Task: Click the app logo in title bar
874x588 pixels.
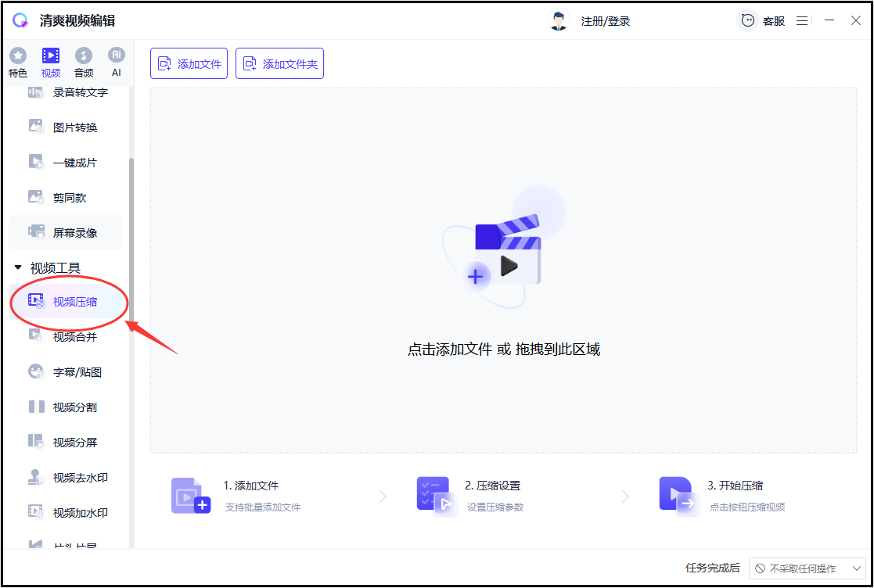Action: click(x=20, y=20)
